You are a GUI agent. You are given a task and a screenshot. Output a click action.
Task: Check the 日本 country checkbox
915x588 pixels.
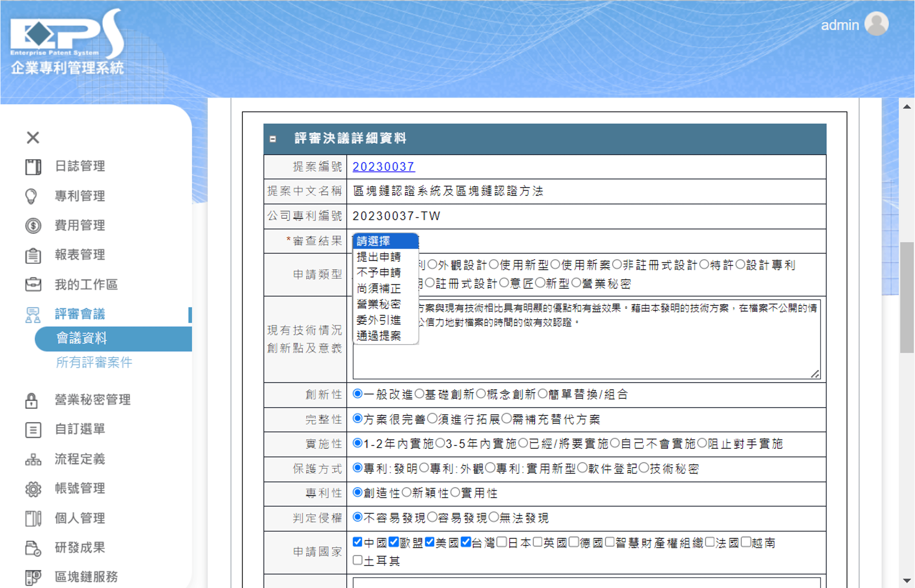pyautogui.click(x=502, y=542)
